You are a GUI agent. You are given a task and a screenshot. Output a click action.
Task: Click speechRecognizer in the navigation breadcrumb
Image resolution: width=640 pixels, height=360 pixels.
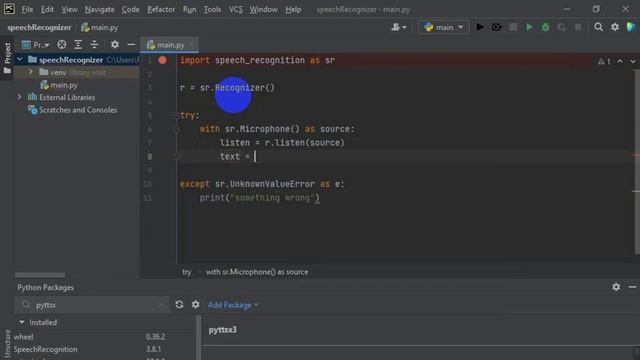39,27
